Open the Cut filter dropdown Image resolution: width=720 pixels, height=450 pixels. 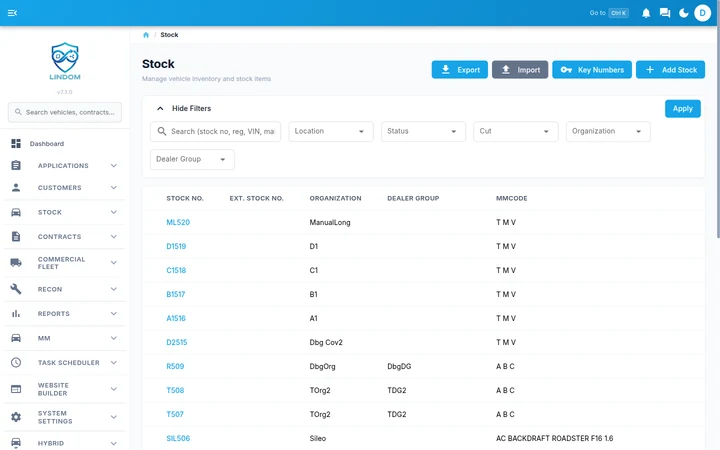pos(516,131)
